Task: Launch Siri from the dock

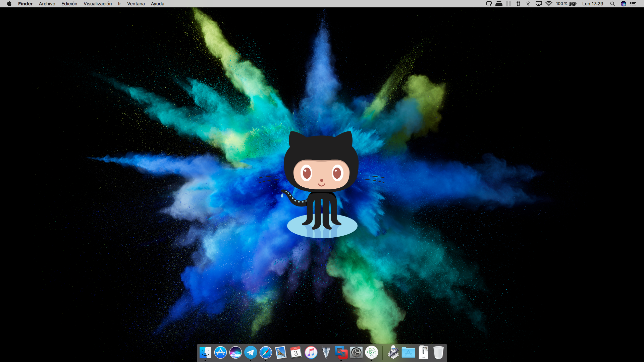Action: (235, 352)
